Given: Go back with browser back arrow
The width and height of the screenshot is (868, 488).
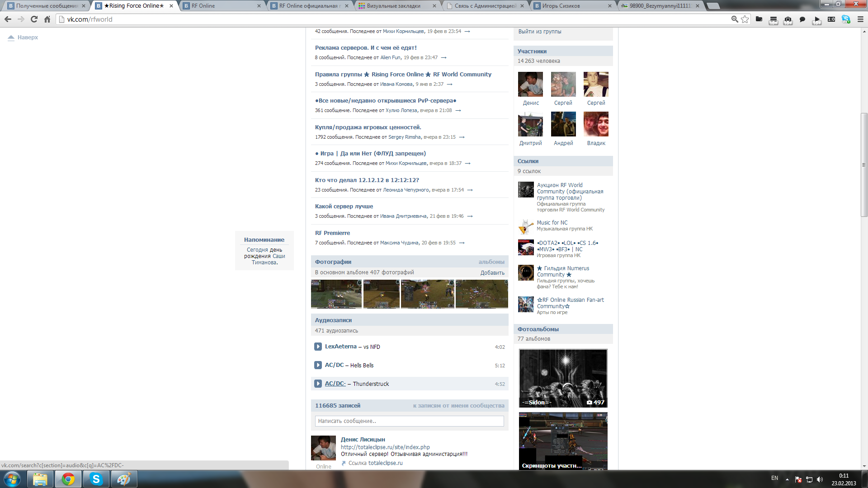Looking at the screenshot, I should [8, 19].
